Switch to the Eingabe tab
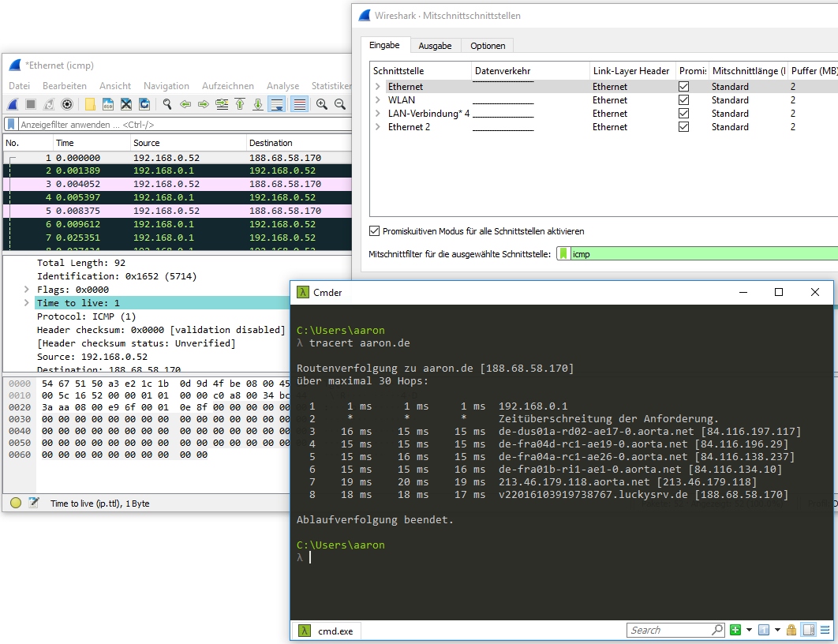Viewport: 838px width, 644px height. tap(385, 45)
